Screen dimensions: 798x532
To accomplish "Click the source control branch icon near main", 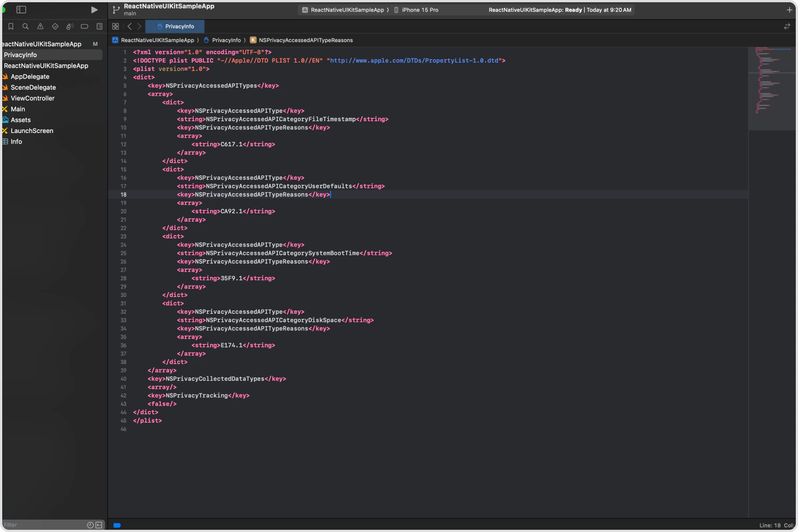I will tap(116, 9).
